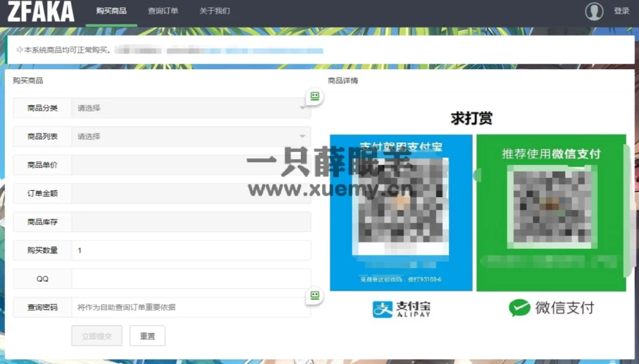
Task: Click the 订单金额 field
Action: [x=191, y=193]
